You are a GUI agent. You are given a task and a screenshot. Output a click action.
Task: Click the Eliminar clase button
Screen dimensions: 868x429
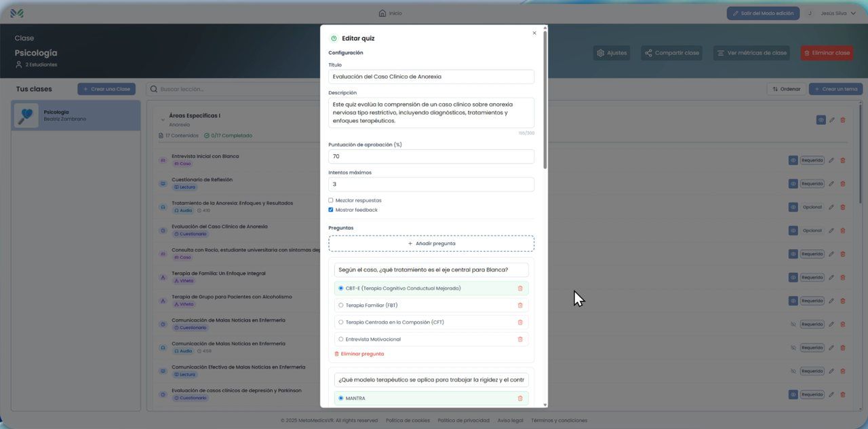pos(826,53)
